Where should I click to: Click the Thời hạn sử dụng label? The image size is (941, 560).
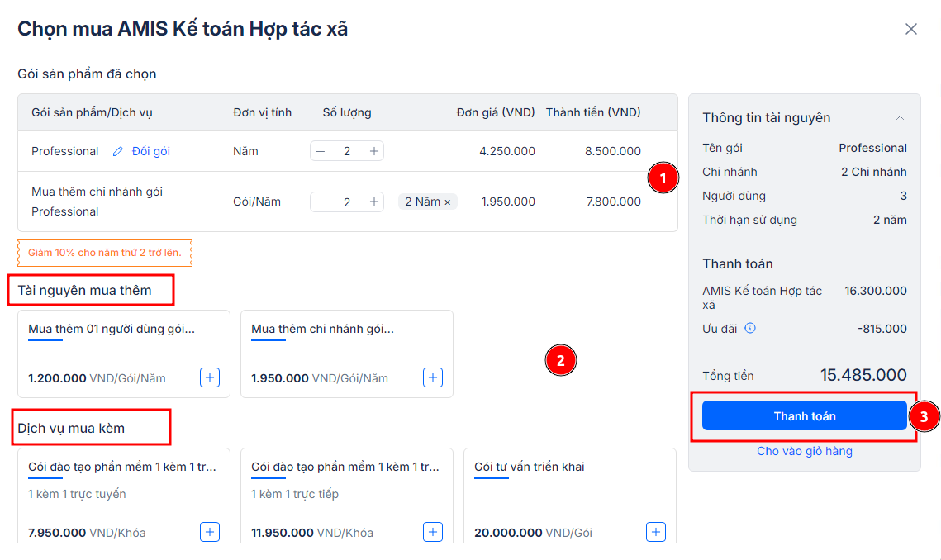pos(749,221)
